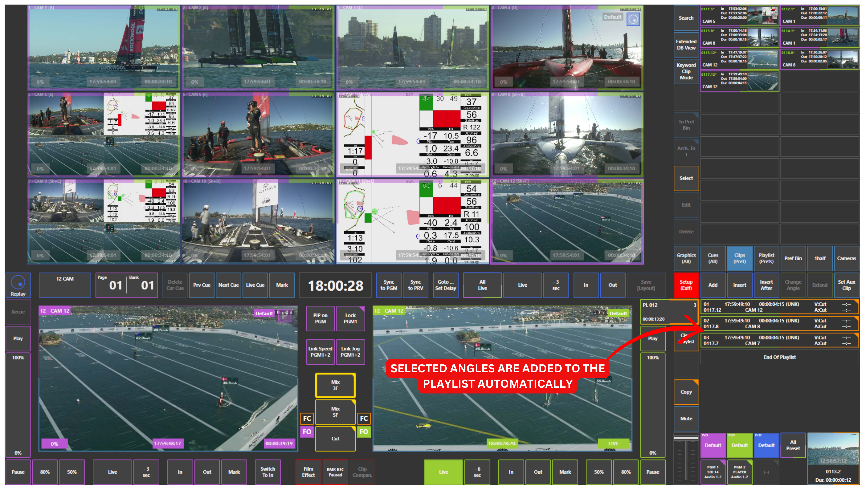Jump to Next Cue

click(228, 285)
